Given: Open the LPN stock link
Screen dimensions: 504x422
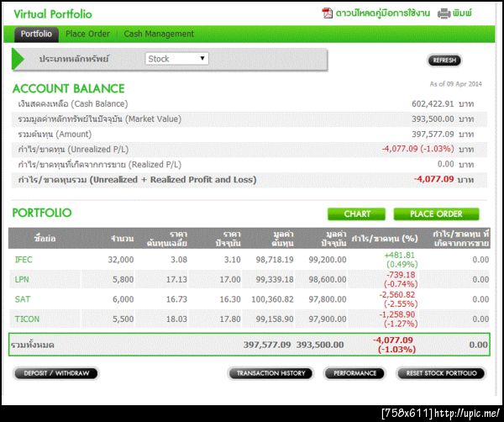Looking at the screenshot, I should pos(22,279).
